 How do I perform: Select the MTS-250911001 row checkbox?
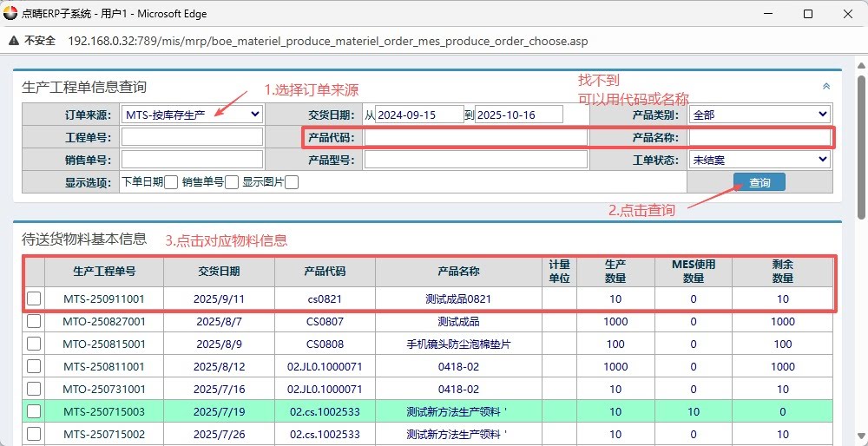coord(34,298)
